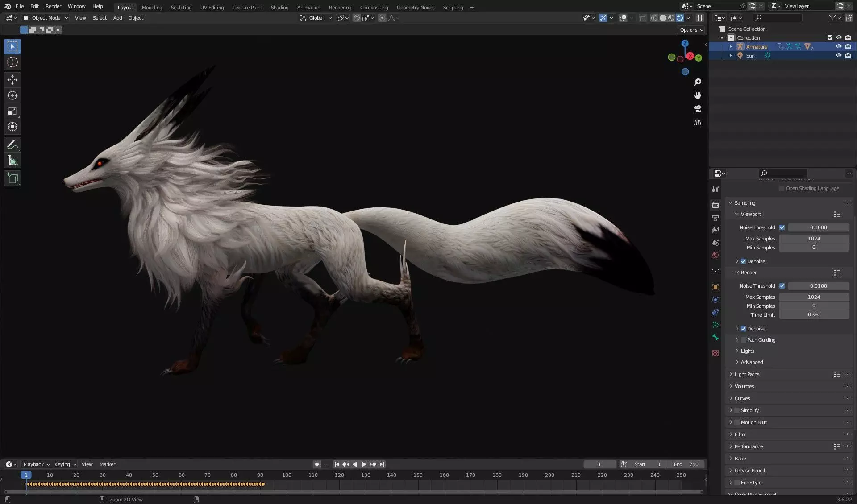Hide Armature in viewport via eye icon

[x=839, y=47]
